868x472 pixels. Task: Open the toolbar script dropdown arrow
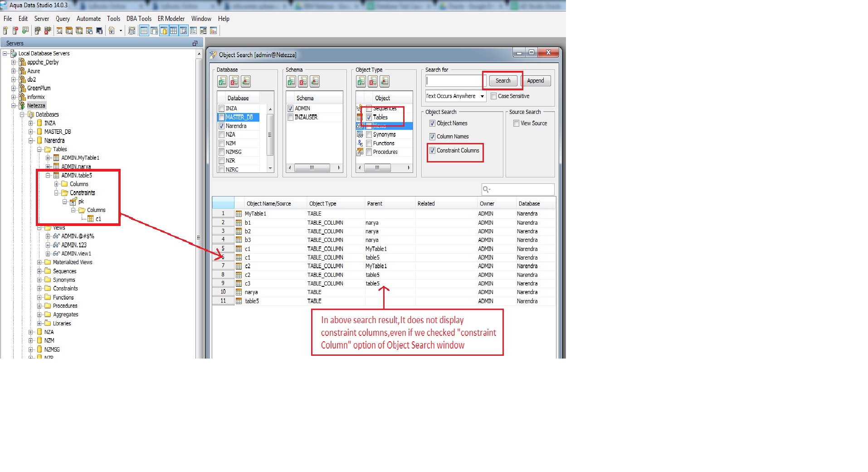click(x=121, y=31)
